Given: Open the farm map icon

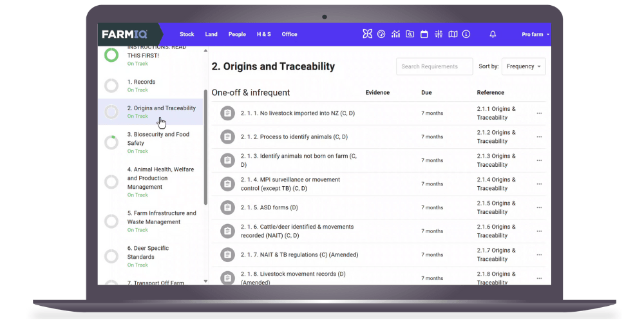Looking at the screenshot, I should tap(453, 34).
